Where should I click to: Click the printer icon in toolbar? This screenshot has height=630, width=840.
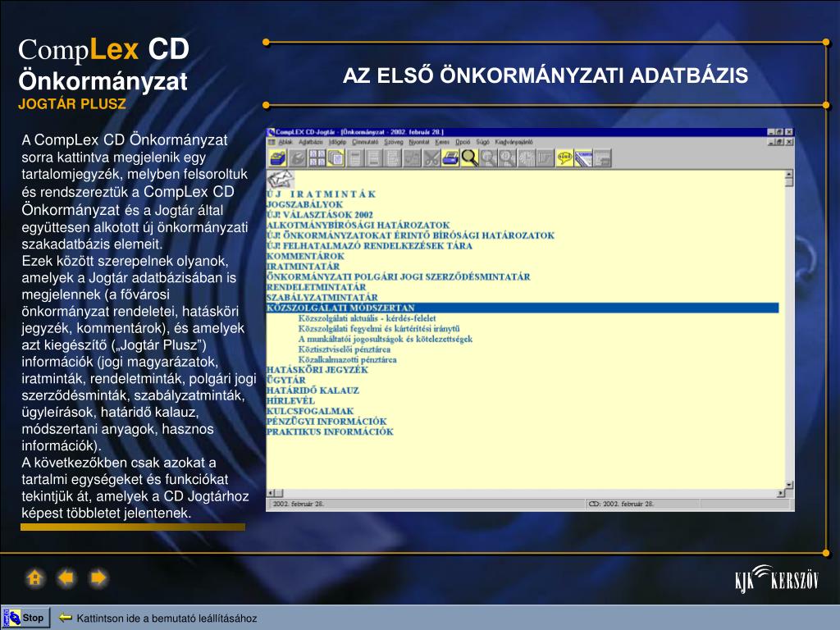450,158
